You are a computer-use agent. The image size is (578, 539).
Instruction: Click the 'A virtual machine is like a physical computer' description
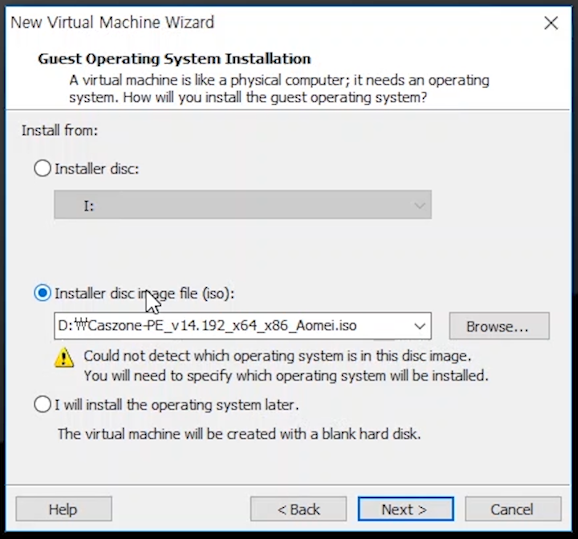[279, 89]
